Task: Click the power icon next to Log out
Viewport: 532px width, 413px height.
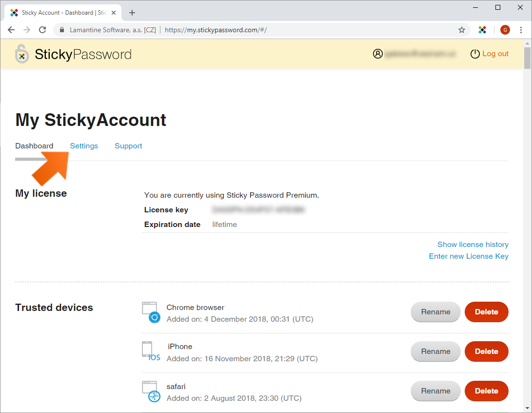Action: (475, 54)
